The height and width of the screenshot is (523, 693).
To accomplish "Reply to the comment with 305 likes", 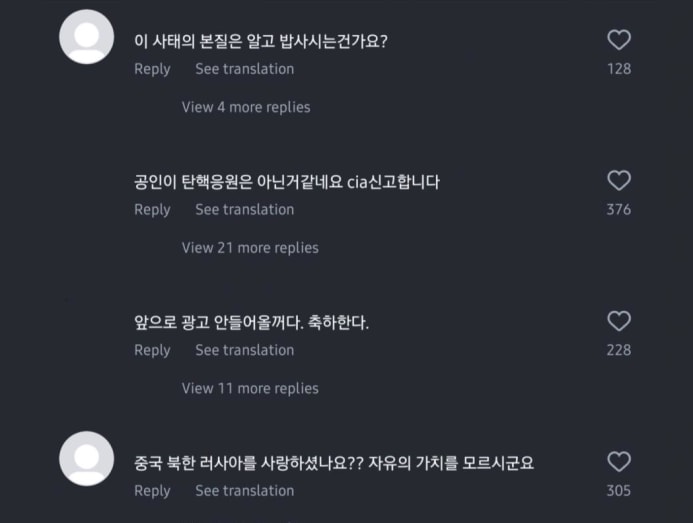I will pos(152,490).
